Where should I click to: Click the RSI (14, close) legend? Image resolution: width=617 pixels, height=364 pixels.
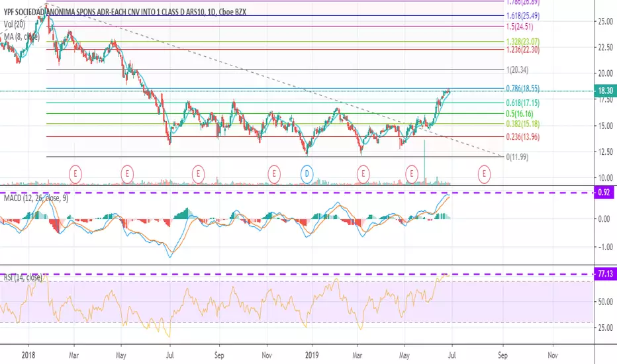[x=23, y=277]
